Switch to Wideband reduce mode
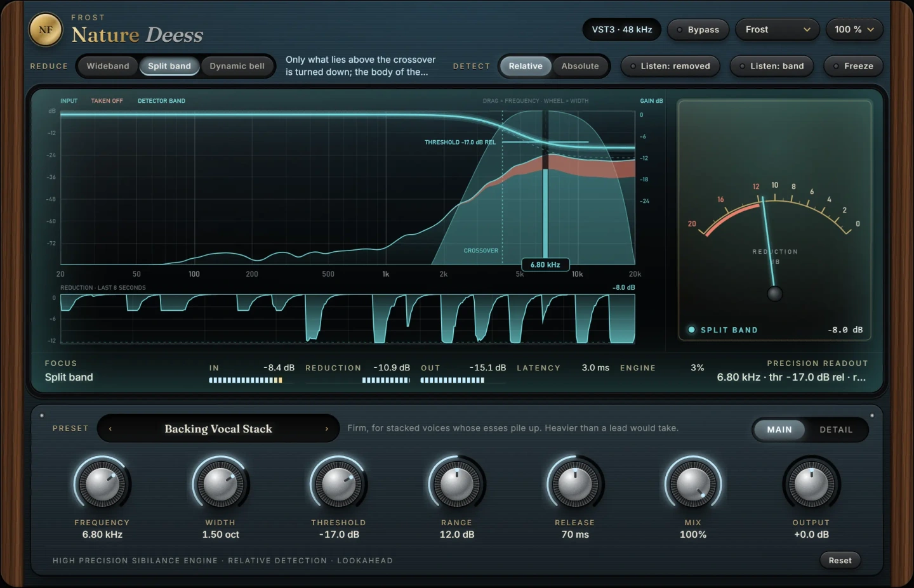Screen dimensions: 914x588 [x=108, y=66]
